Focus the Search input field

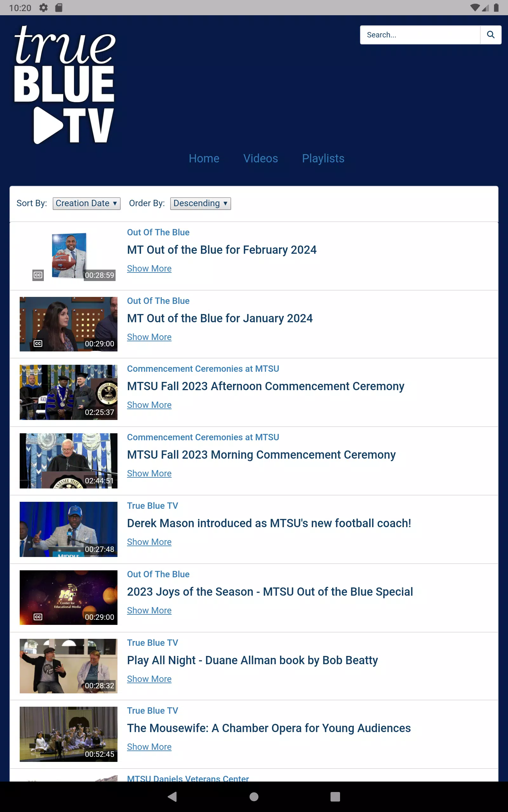(x=420, y=35)
